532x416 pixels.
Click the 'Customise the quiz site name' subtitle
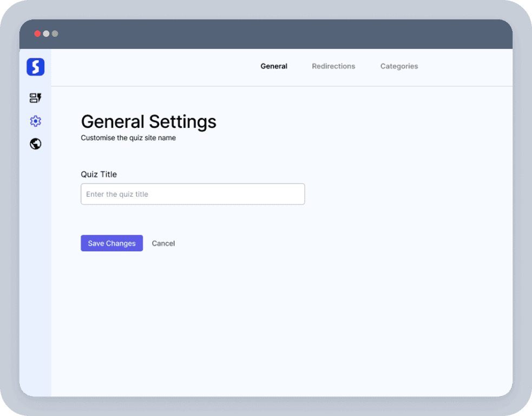pyautogui.click(x=128, y=138)
